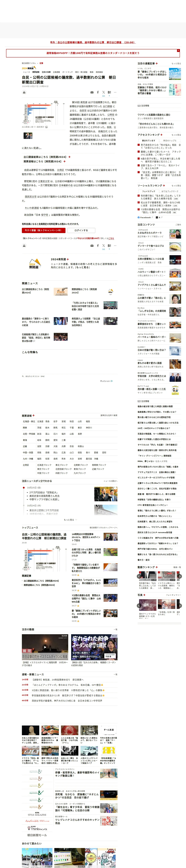186x868 pixels.
Task: Select 沖縄 in 九州・沖縄 row
Action: tap(96, 459)
